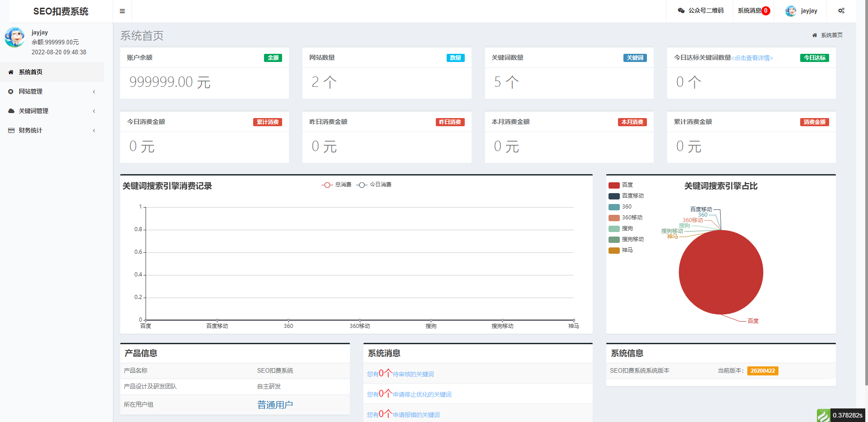This screenshot has width=868, height=422.
Task: Toggle 360移动 in pie legend
Action: coord(626,218)
